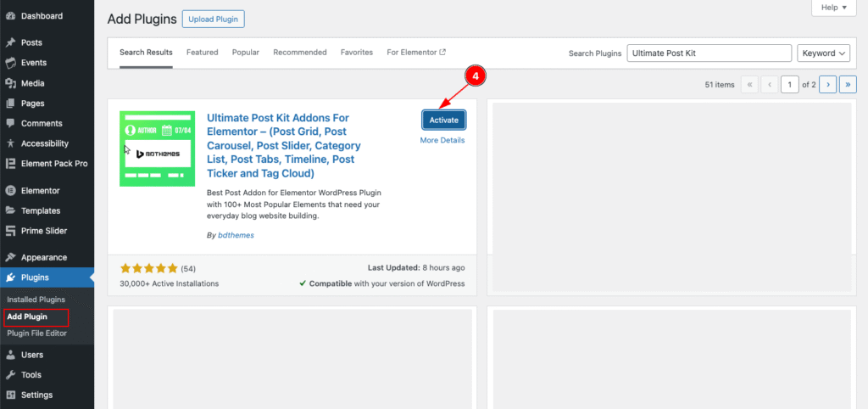This screenshot has height=409, width=868.
Task: Open the For Elementor external tab
Action: coord(415,53)
